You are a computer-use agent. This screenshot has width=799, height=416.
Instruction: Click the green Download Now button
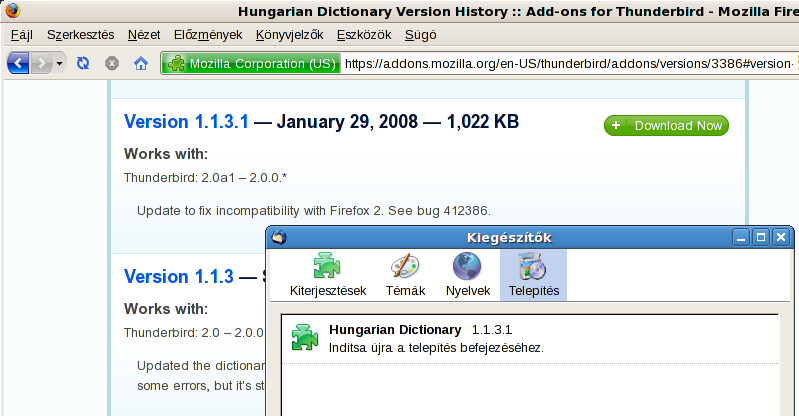click(666, 126)
